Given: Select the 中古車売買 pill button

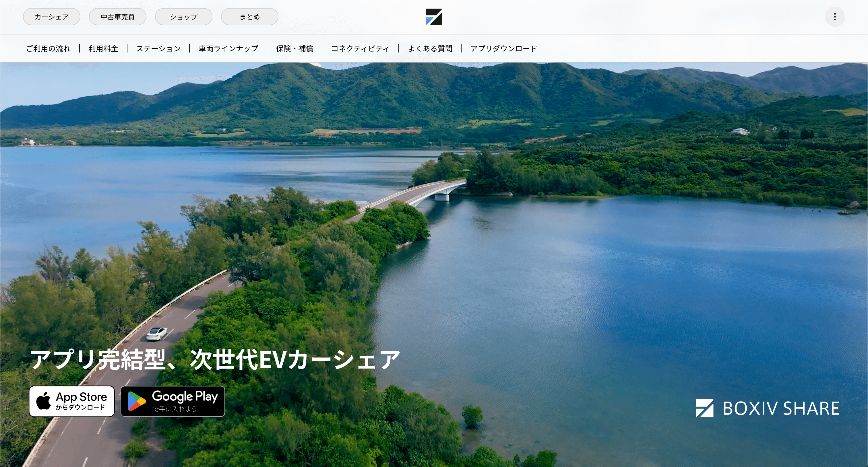Looking at the screenshot, I should 118,17.
